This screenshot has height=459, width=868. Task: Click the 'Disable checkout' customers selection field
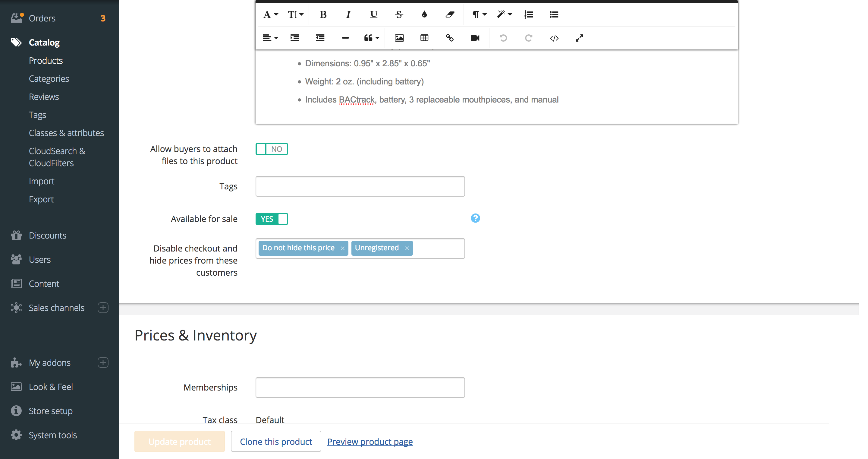[x=360, y=248]
